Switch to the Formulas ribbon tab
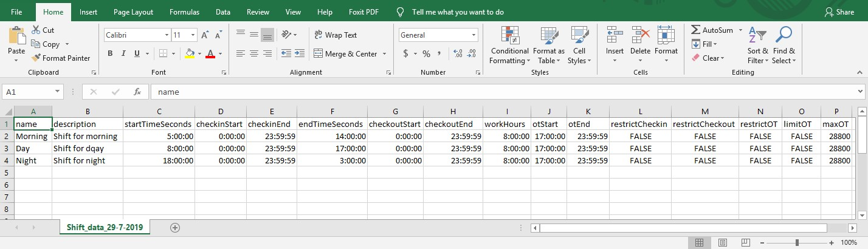This screenshot has width=868, height=249. 184,12
